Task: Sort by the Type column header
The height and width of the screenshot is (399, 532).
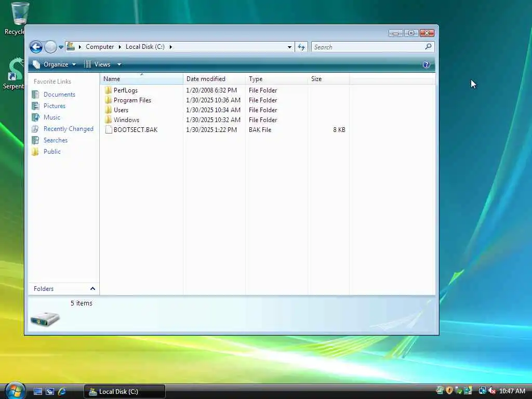Action: coord(277,79)
